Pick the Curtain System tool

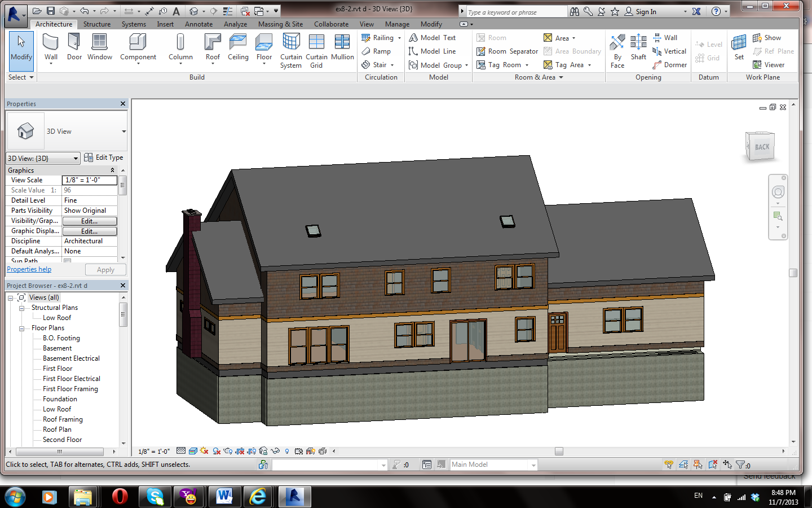coord(291,50)
